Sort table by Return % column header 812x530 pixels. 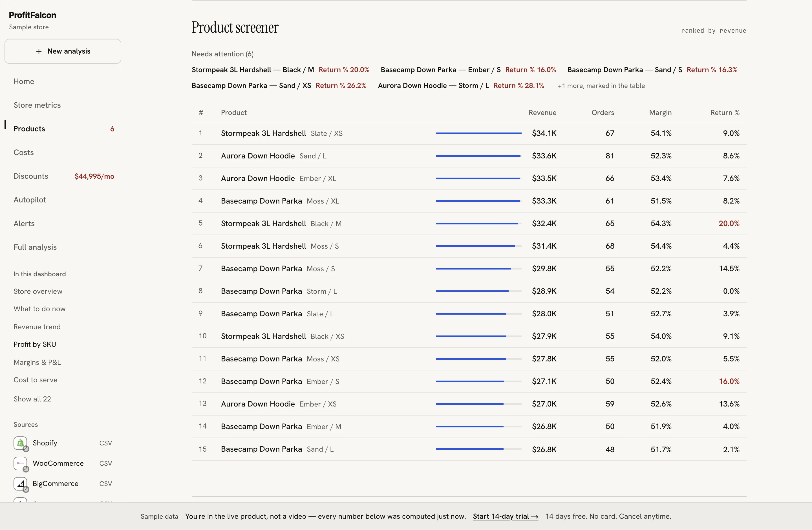pyautogui.click(x=725, y=112)
